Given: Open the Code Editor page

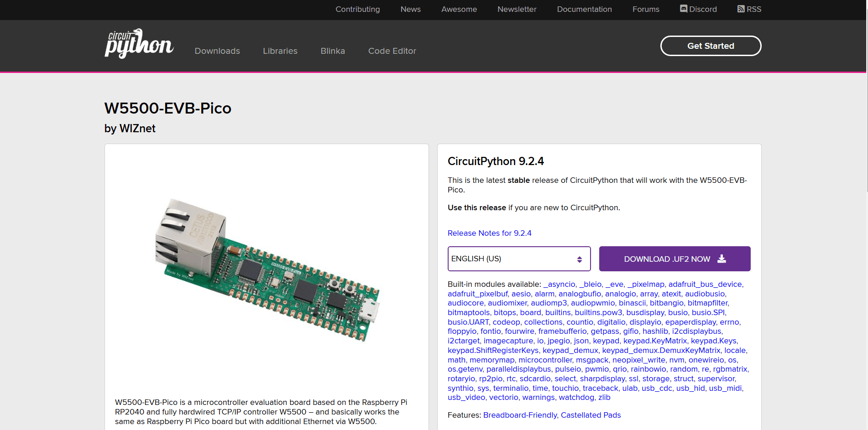Looking at the screenshot, I should pos(392,51).
